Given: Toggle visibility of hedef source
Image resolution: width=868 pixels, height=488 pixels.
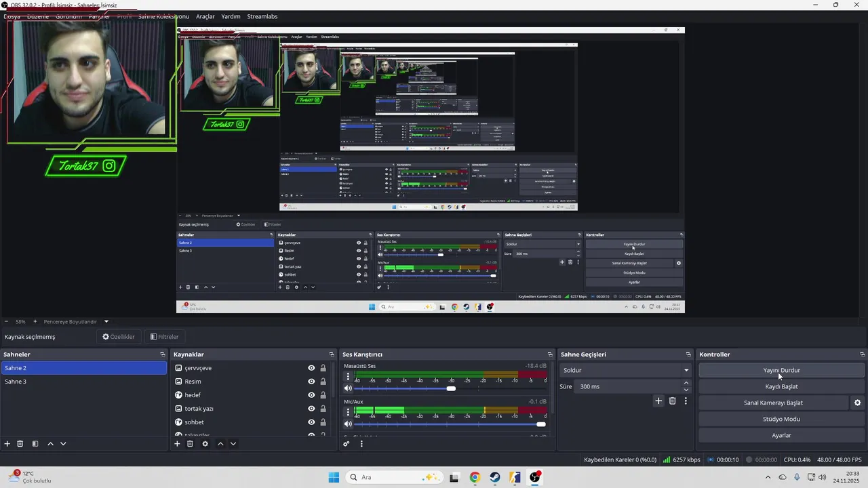Looking at the screenshot, I should (x=311, y=395).
